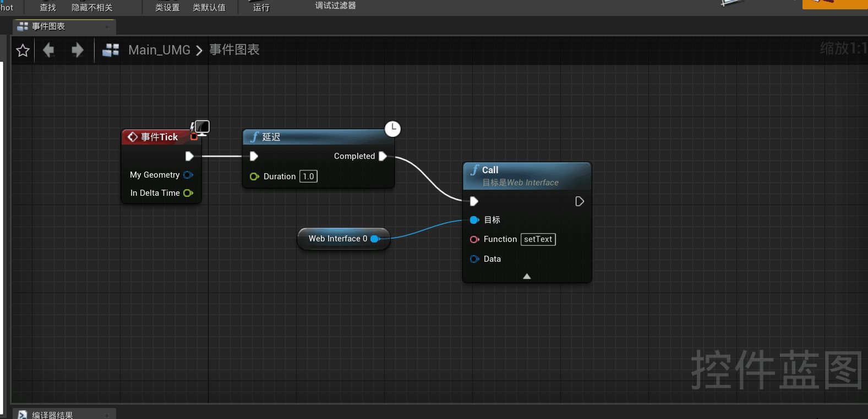Screen dimensions: 868x419
Task: Select the Main_UMG breadcrumb
Action: coord(159,50)
